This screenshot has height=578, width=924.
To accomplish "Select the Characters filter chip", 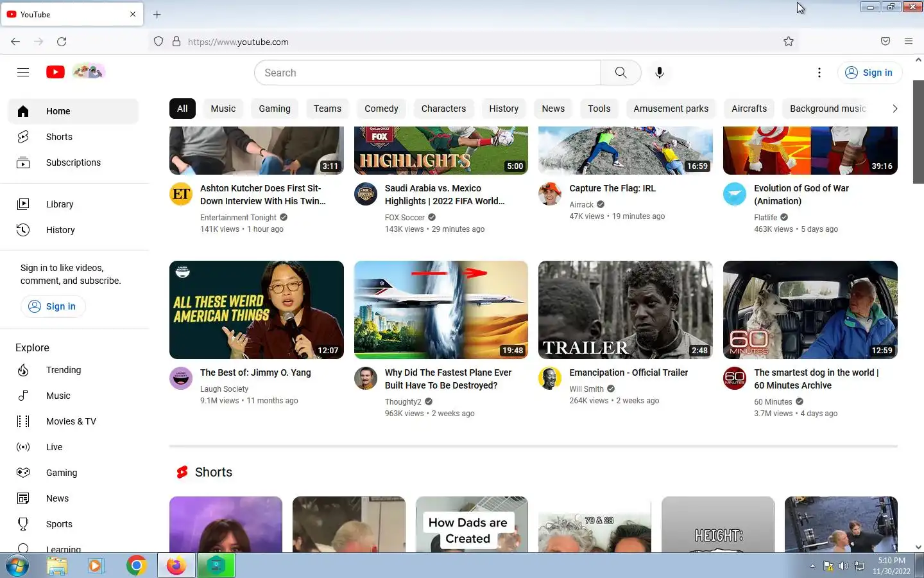I will [x=443, y=109].
